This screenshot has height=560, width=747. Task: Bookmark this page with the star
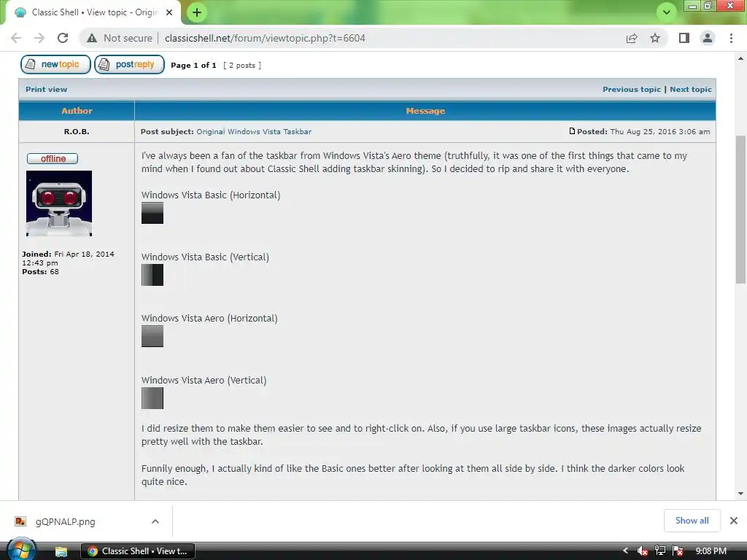coord(655,38)
